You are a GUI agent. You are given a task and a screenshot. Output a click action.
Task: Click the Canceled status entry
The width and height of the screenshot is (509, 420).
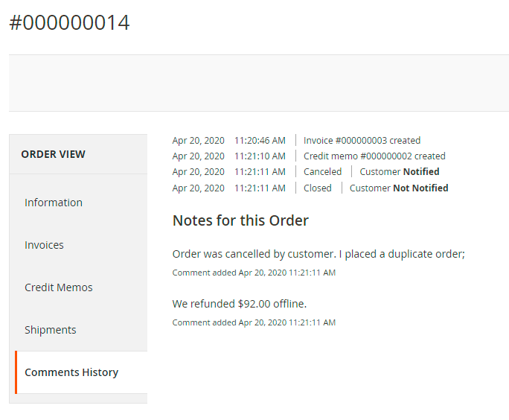[x=322, y=172]
